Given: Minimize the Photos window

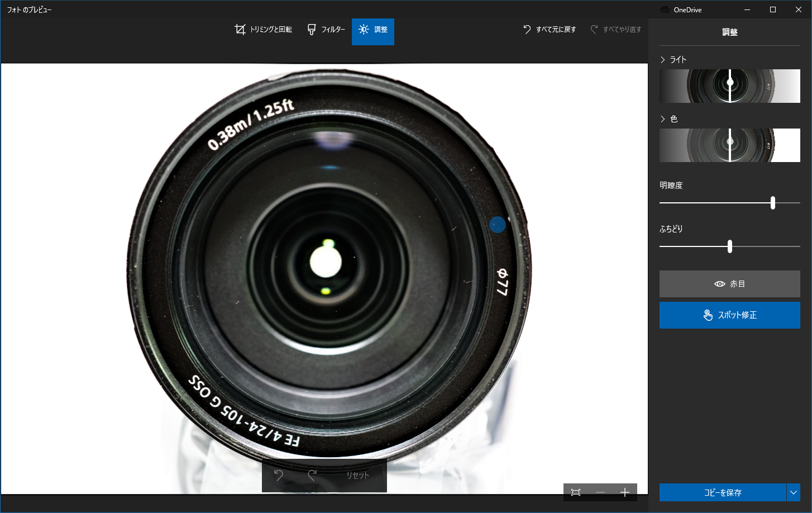Looking at the screenshot, I should pyautogui.click(x=747, y=9).
